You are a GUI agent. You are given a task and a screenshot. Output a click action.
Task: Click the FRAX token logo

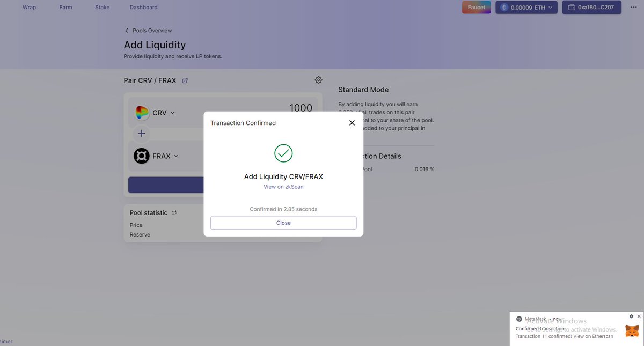pyautogui.click(x=142, y=156)
